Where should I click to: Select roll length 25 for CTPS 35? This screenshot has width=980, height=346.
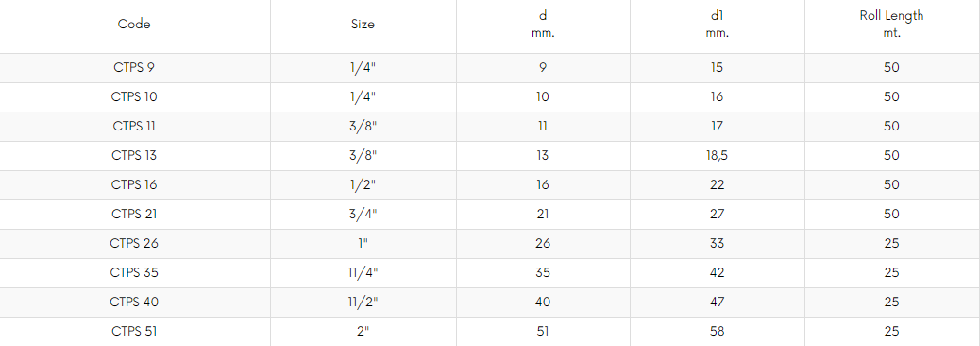click(892, 273)
